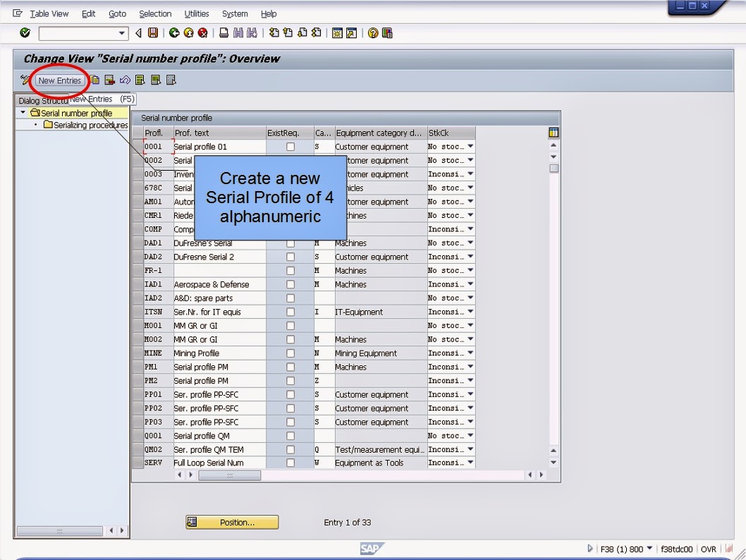Click the Undo icon in the application toolbar
The width and height of the screenshot is (746, 560).
[125, 80]
